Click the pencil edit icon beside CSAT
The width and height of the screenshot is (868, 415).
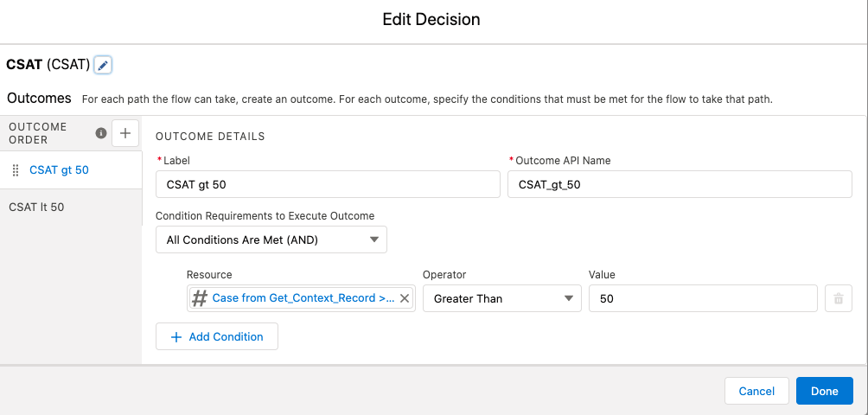pyautogui.click(x=103, y=65)
